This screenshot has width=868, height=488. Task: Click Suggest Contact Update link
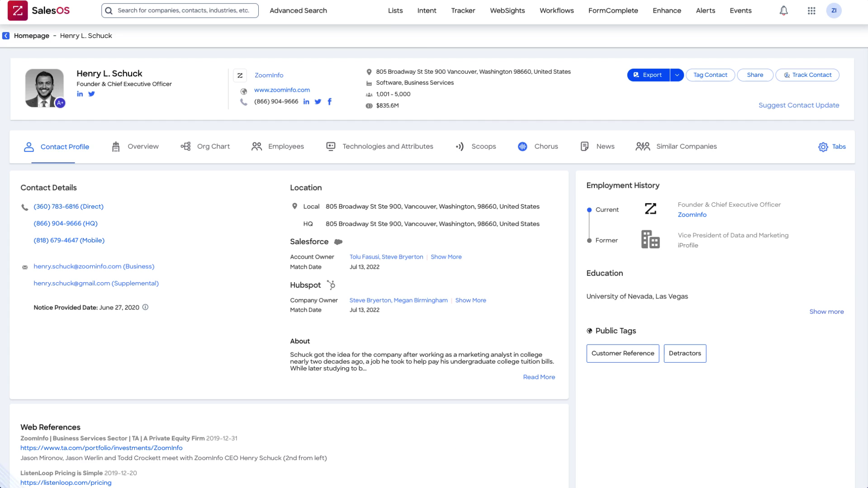coord(799,105)
